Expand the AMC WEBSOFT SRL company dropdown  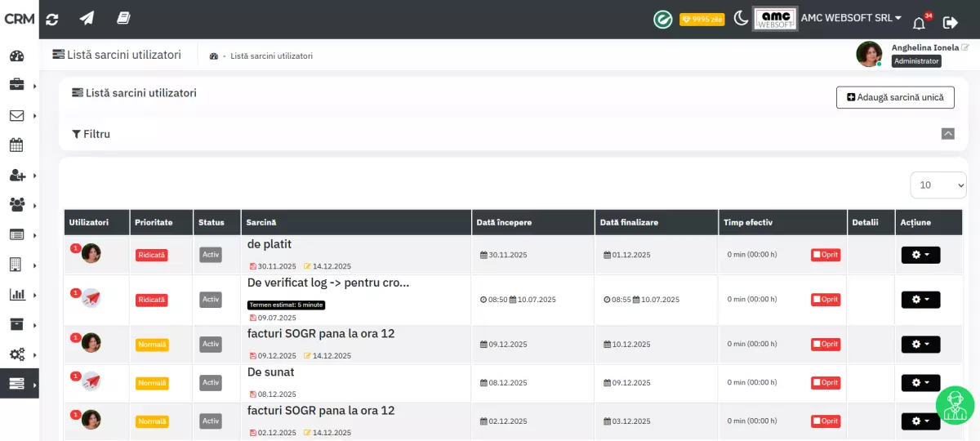pyautogui.click(x=851, y=18)
